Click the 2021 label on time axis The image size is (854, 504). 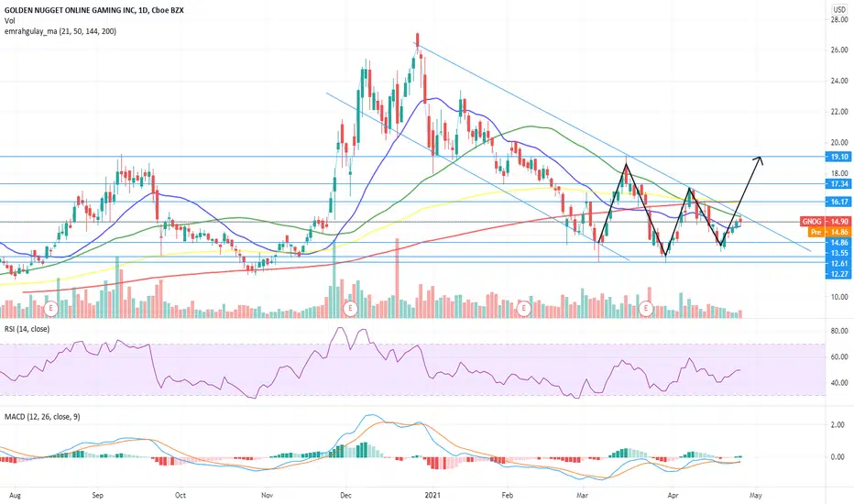point(433,495)
